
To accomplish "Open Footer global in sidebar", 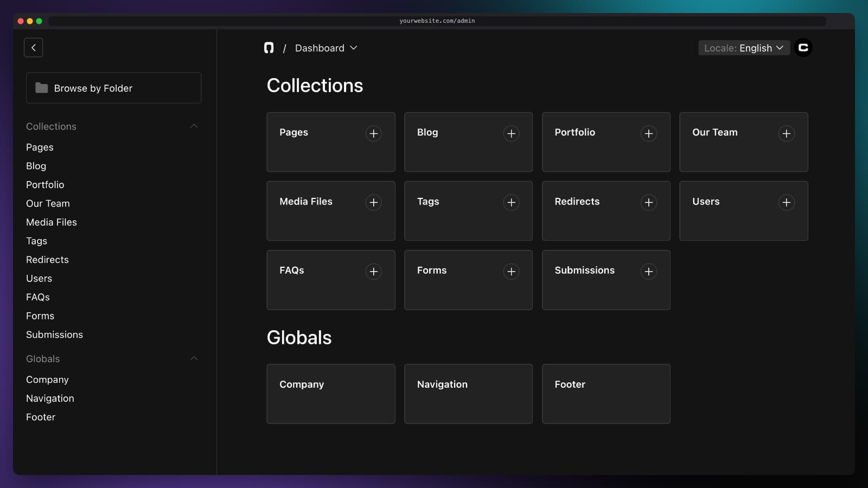I will pyautogui.click(x=41, y=417).
